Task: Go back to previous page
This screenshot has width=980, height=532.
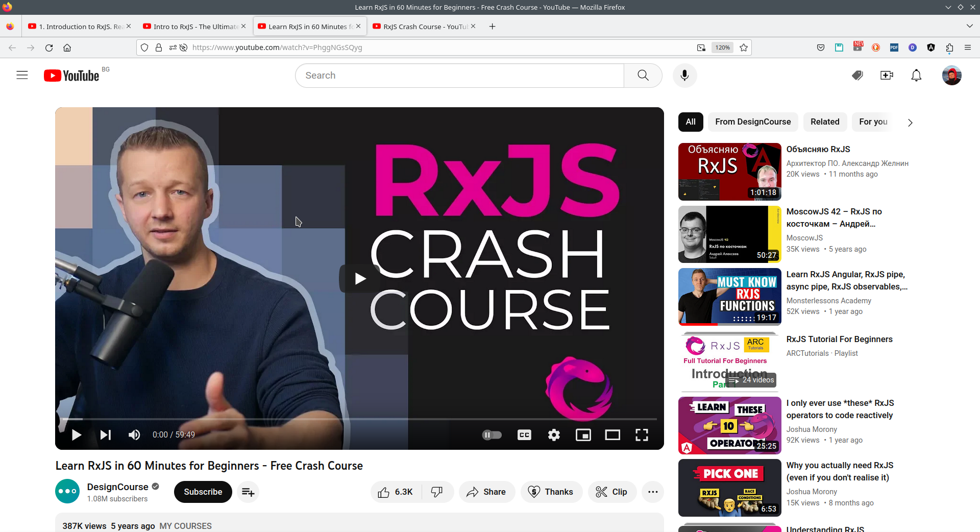Action: point(12,47)
